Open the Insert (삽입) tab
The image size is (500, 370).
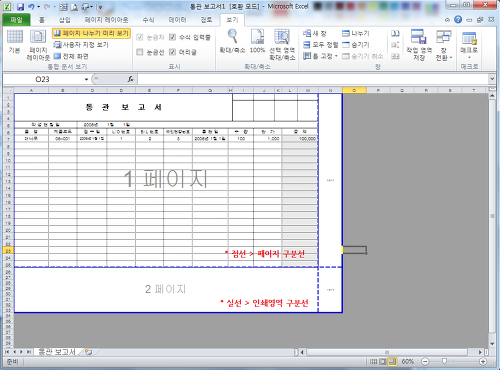(x=65, y=20)
